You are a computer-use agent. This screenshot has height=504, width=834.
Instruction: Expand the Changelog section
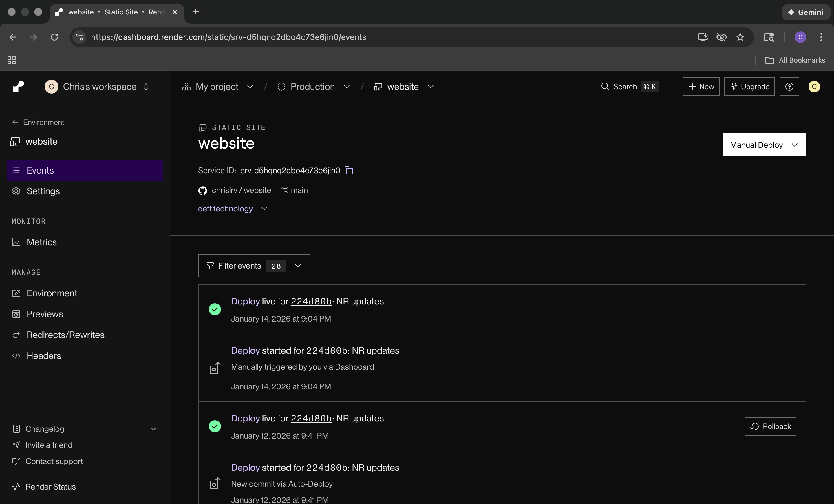(153, 429)
